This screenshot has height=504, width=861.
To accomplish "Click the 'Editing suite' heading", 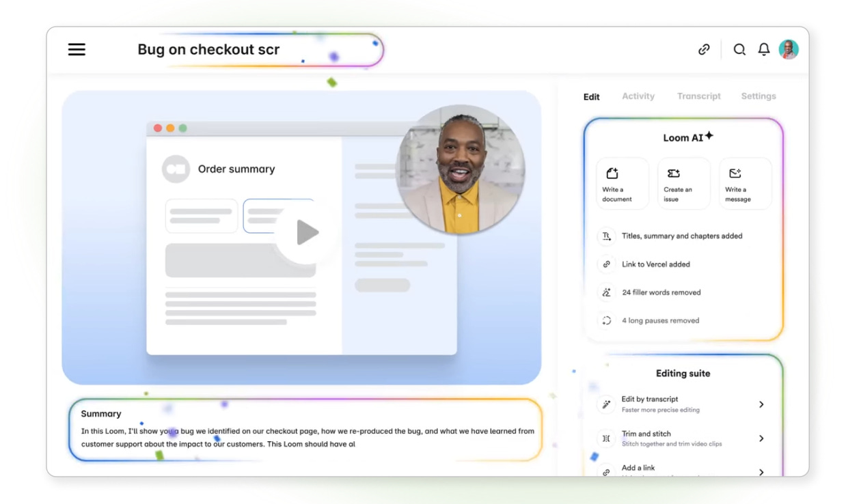I will point(683,374).
